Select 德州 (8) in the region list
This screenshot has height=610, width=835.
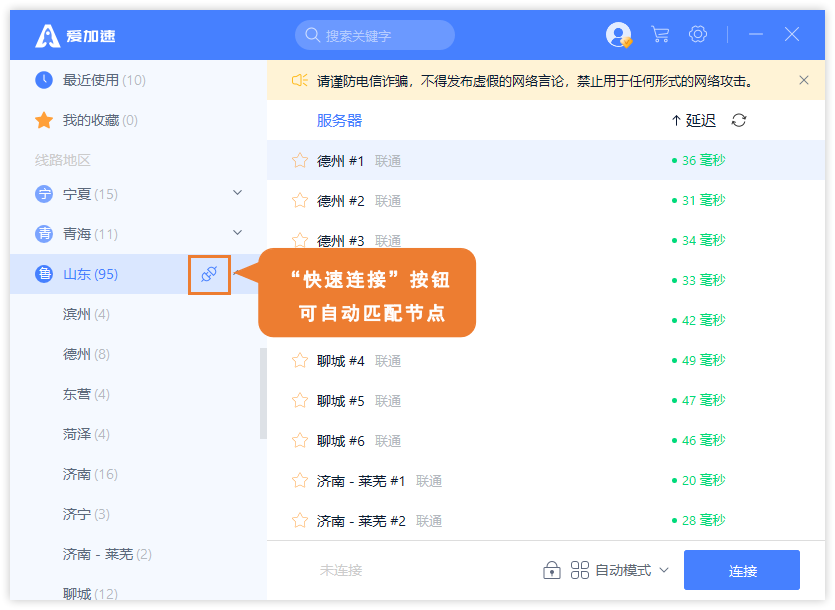pyautogui.click(x=86, y=354)
